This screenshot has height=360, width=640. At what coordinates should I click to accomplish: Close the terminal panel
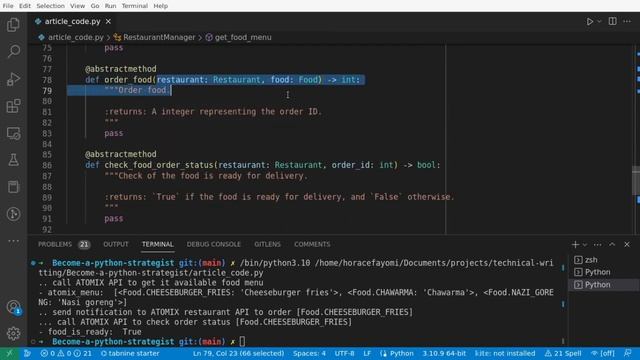[627, 244]
